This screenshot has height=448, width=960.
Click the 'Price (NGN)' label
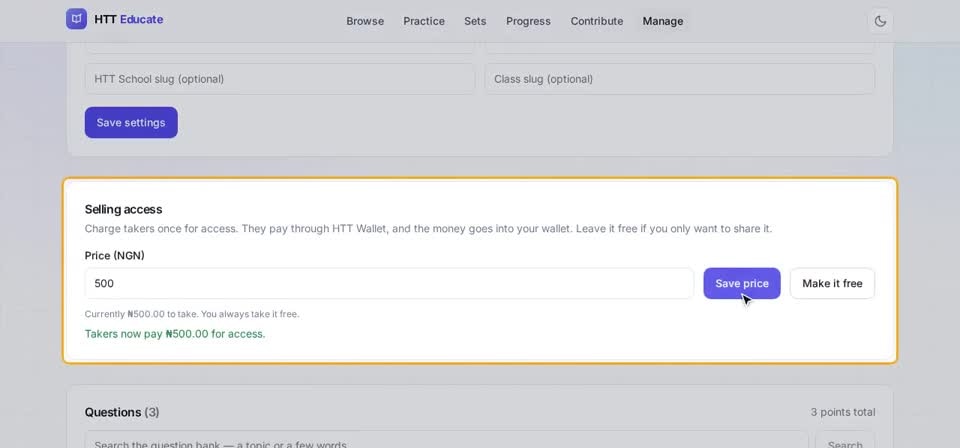[114, 256]
